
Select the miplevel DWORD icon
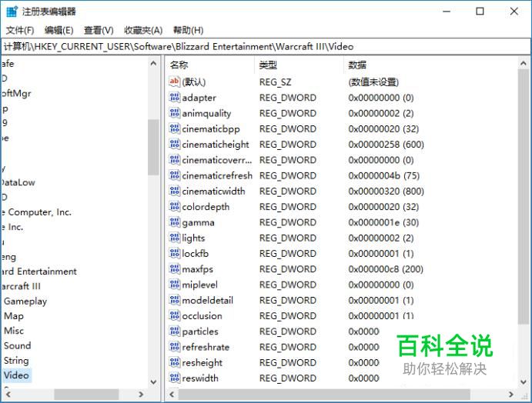point(174,285)
